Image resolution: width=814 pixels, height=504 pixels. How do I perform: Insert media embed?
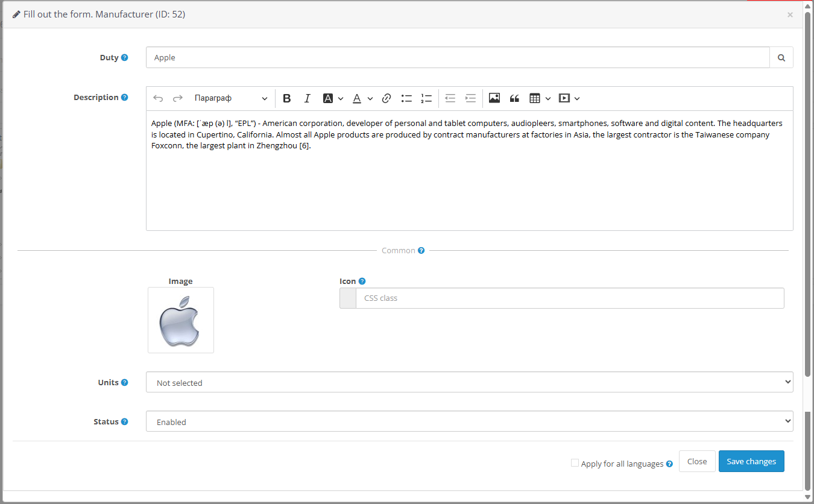coord(564,98)
